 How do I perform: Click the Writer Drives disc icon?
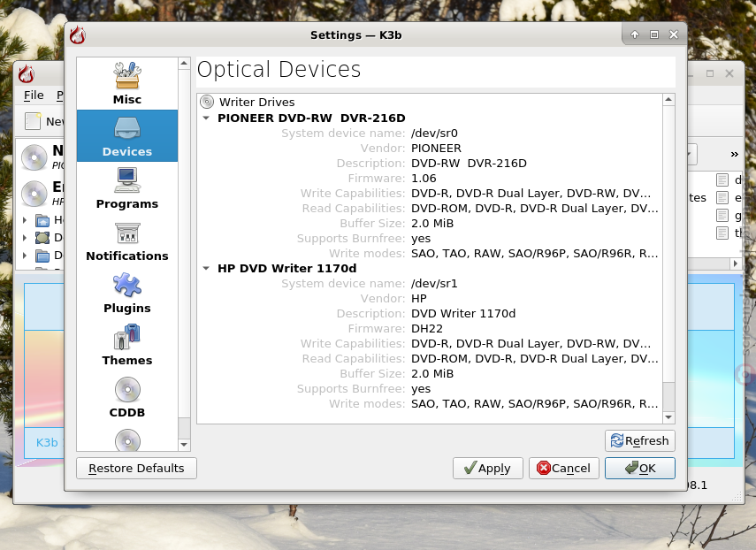(207, 102)
